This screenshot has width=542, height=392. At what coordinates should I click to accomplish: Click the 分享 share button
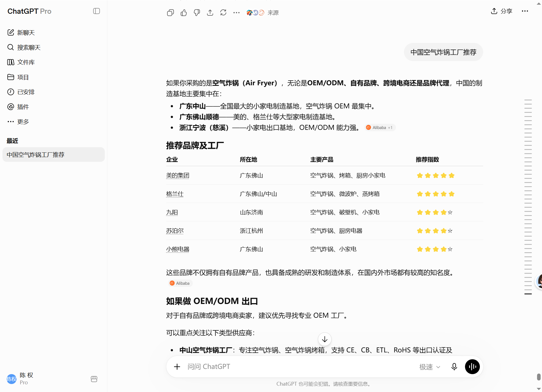(x=502, y=11)
